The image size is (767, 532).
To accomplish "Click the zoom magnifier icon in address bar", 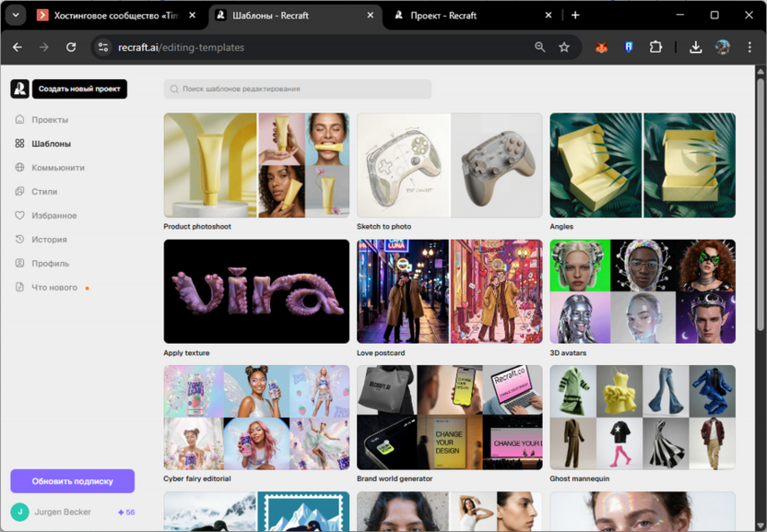I will click(539, 47).
